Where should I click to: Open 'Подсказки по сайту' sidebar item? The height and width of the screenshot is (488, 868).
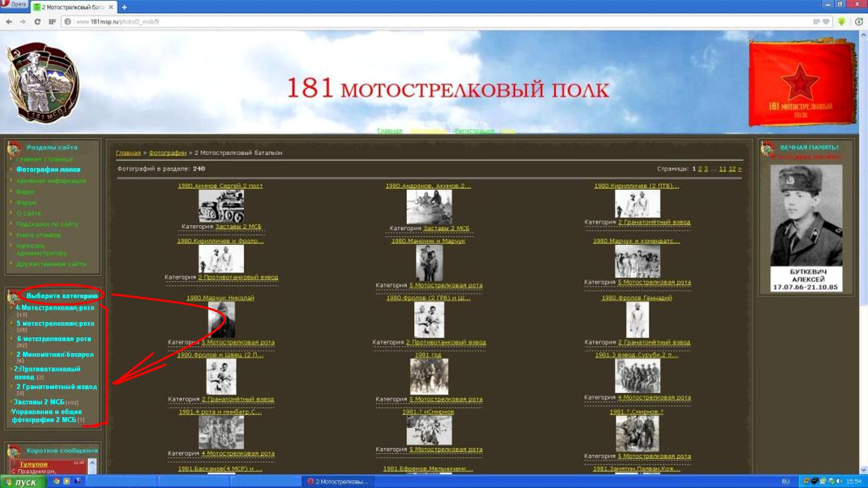tap(47, 224)
